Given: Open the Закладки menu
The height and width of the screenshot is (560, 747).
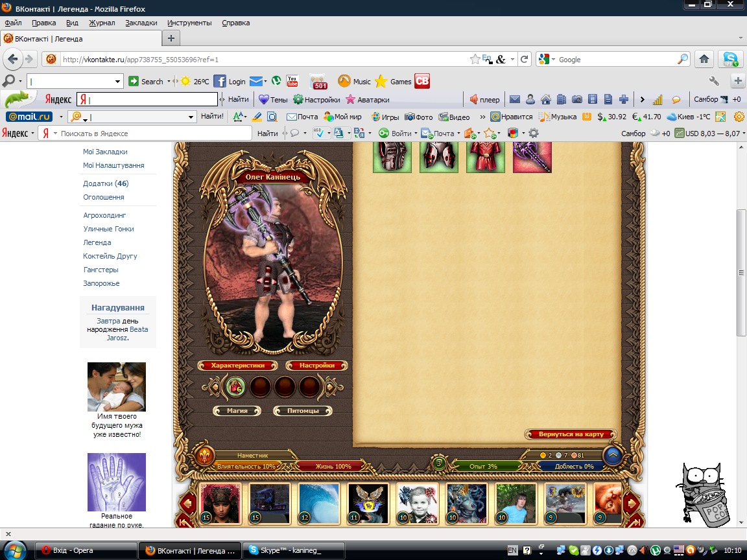Looking at the screenshot, I should 141,23.
